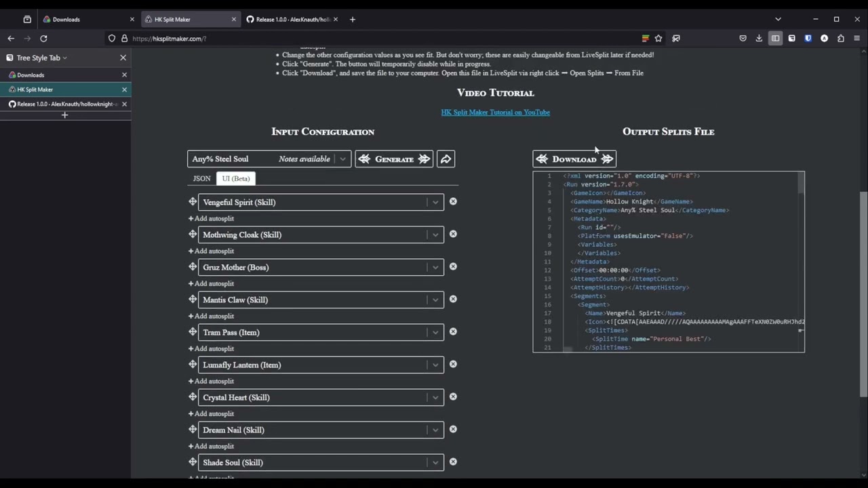The width and height of the screenshot is (868, 488).
Task: Add autosplit below Vengeful Spirit
Action: [211, 218]
